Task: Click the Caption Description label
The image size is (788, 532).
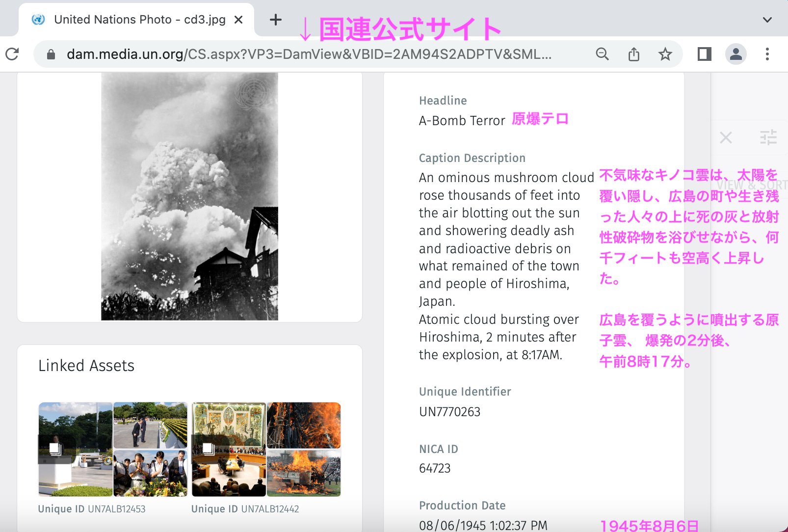Action: coord(472,158)
